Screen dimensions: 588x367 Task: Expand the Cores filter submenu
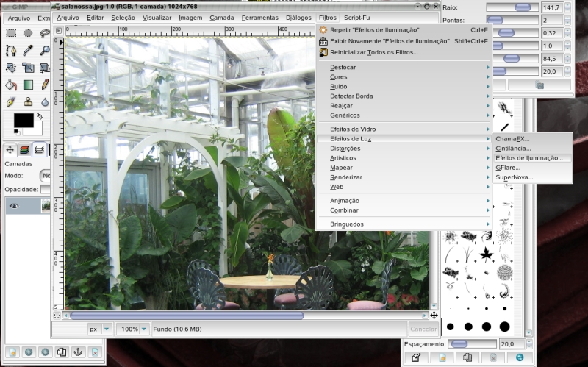(404, 77)
